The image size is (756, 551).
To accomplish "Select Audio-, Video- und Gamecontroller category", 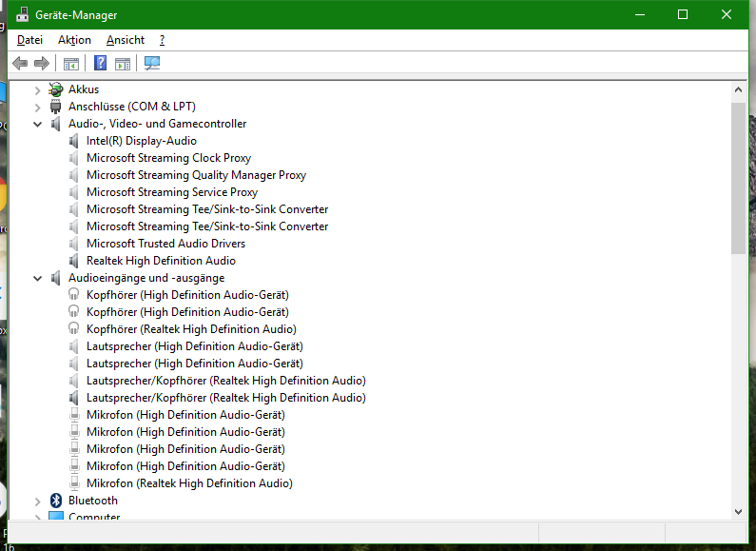I will (x=157, y=124).
